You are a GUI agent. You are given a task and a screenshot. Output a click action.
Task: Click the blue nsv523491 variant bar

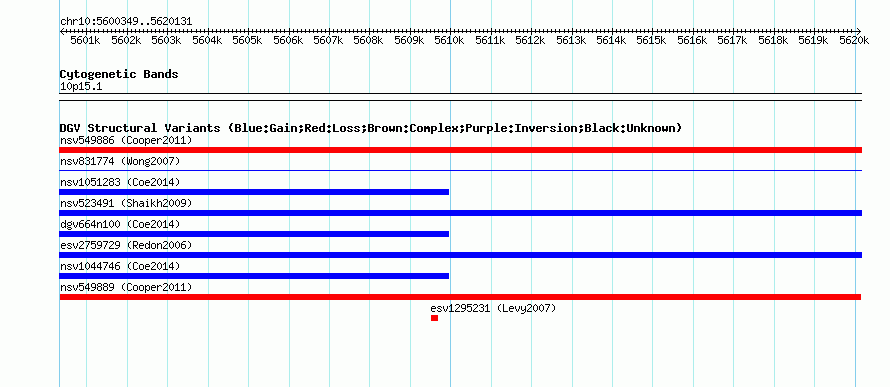click(x=460, y=213)
